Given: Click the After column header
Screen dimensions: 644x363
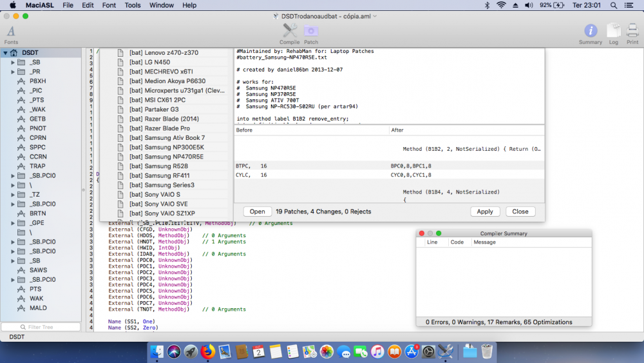Looking at the screenshot, I should [466, 130].
